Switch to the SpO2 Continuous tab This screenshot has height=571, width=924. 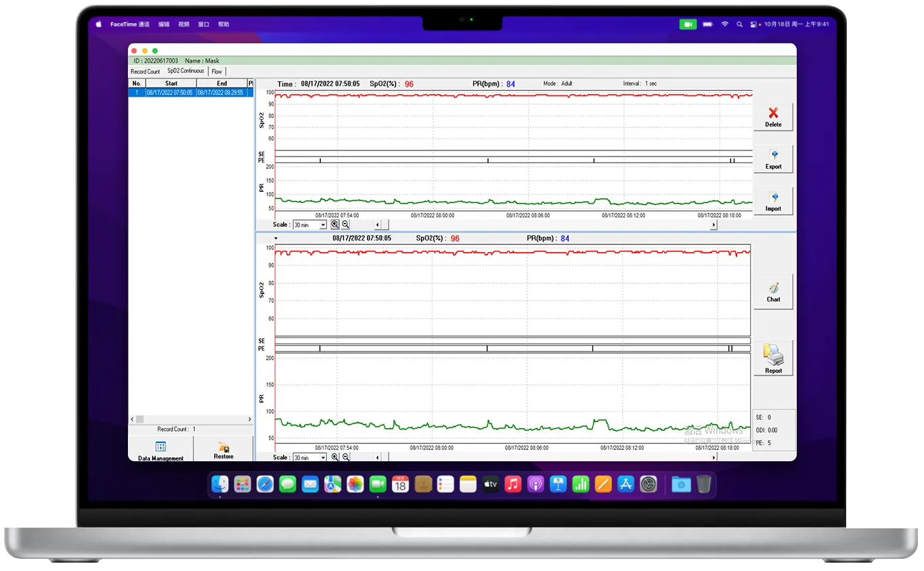[185, 71]
